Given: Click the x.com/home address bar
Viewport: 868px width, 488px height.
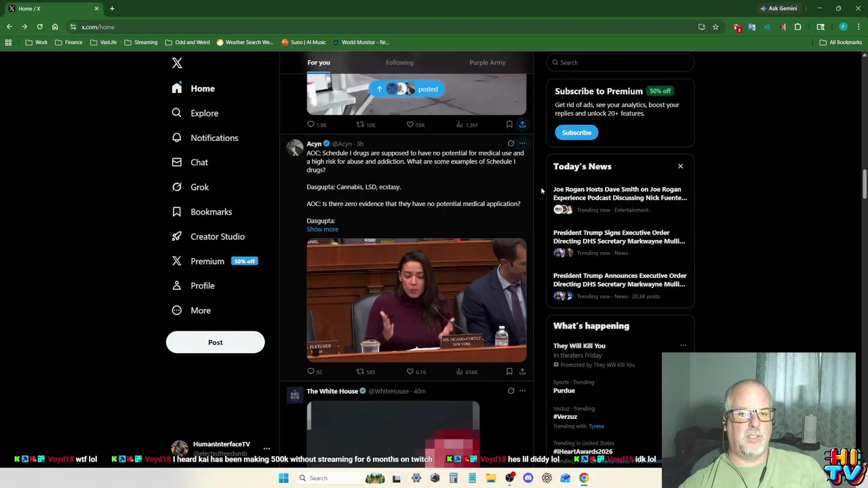Looking at the screenshot, I should click(380, 27).
